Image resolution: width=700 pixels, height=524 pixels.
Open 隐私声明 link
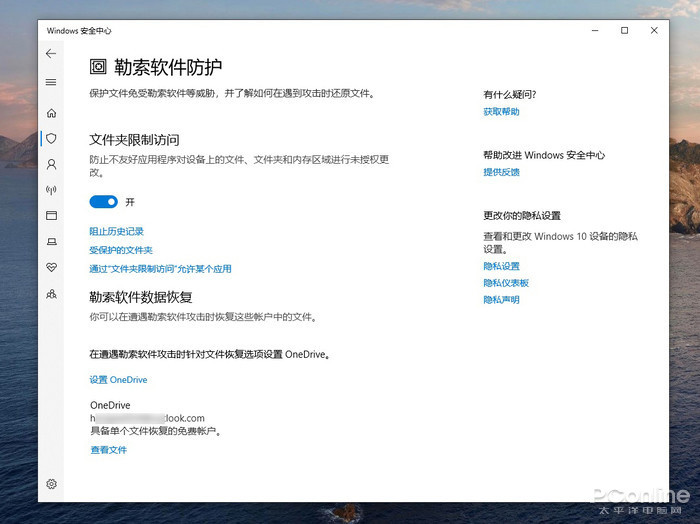coord(501,300)
